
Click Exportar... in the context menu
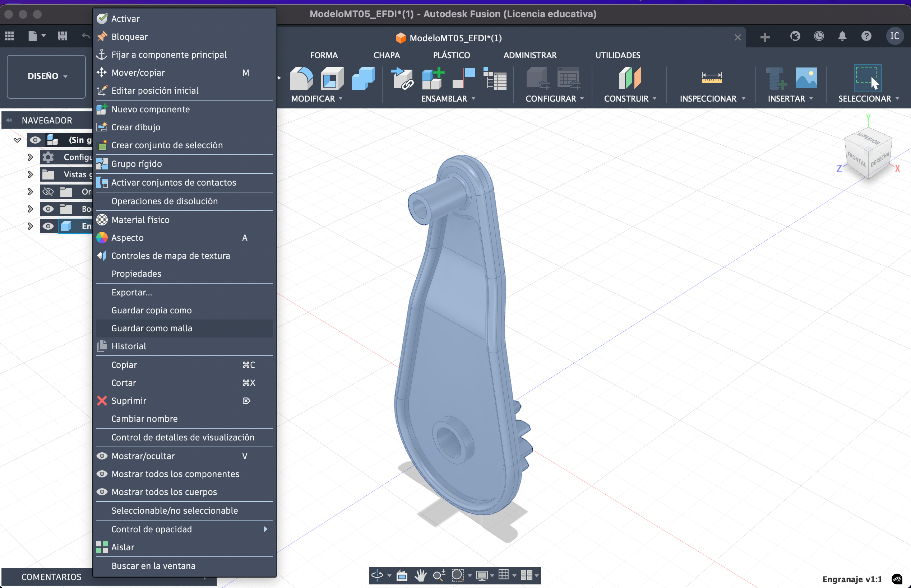coord(131,293)
